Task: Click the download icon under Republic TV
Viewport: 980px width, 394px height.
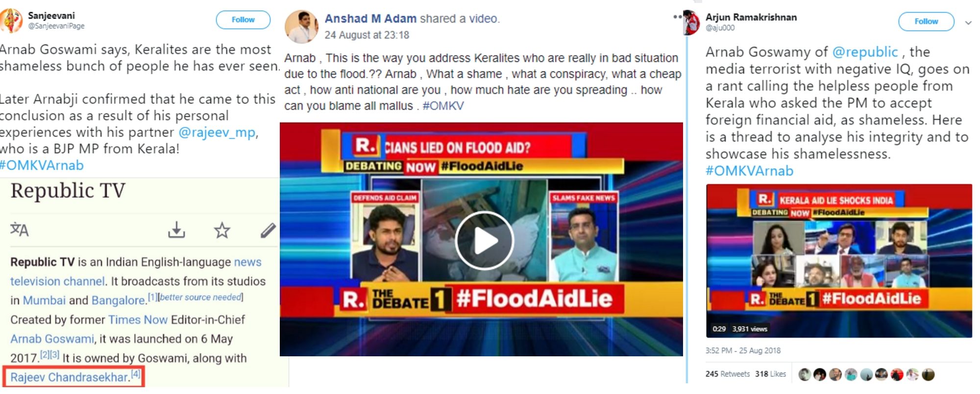Action: pos(176,230)
